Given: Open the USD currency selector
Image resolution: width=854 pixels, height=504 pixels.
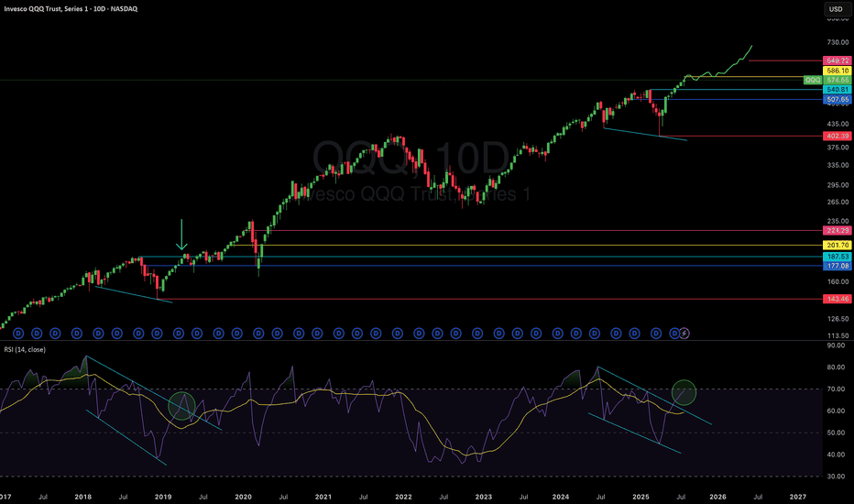Looking at the screenshot, I should [x=836, y=9].
